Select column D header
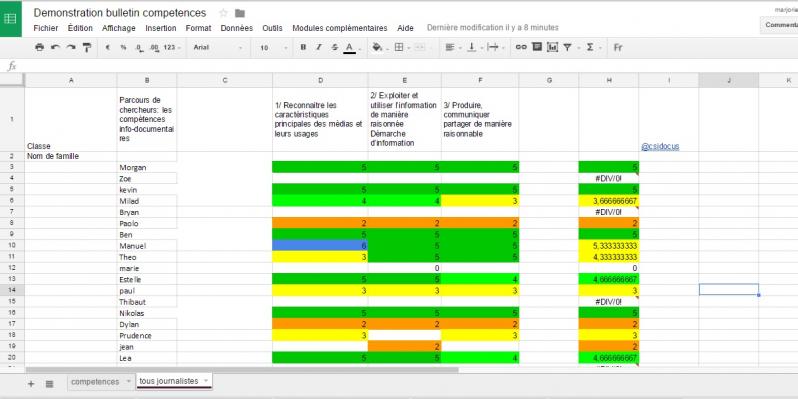798x399 pixels. coord(320,80)
